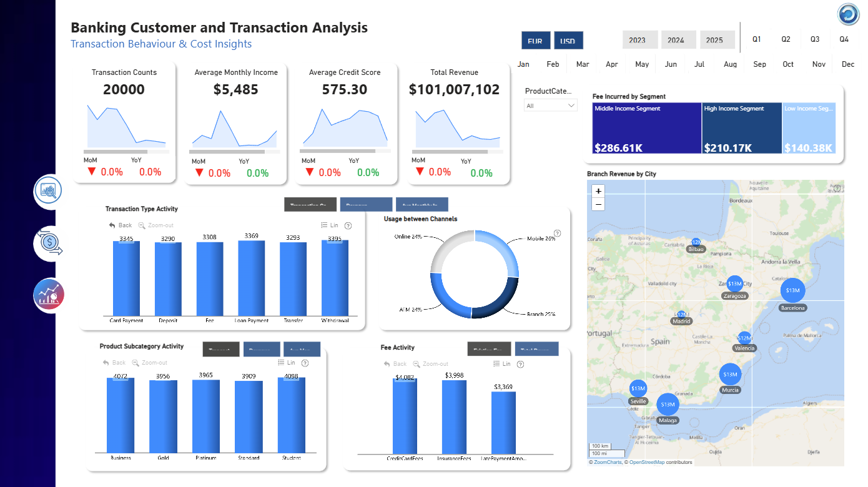Viewport: 868px width, 487px height.
Task: Select the Madrid map bubble
Action: pos(681,315)
